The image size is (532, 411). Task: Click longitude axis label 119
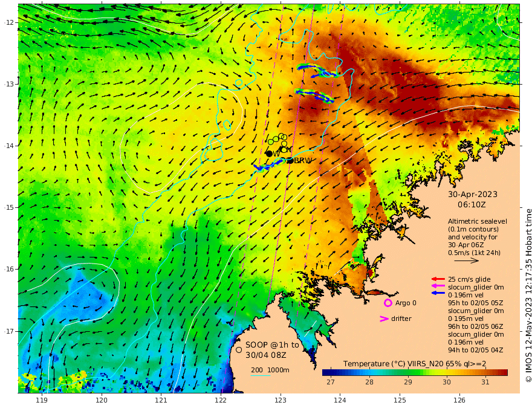[42, 400]
